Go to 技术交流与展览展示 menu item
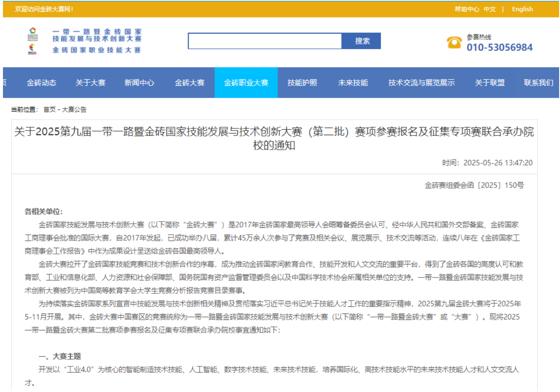The image size is (560, 392). 421,83
